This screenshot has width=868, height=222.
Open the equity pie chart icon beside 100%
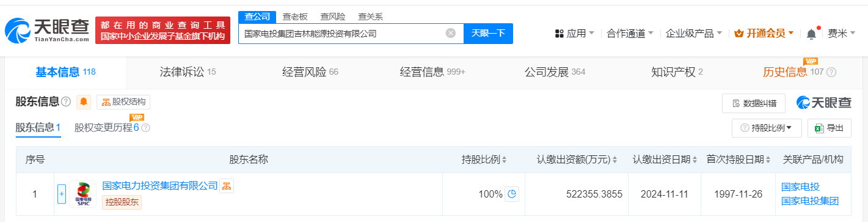512,194
